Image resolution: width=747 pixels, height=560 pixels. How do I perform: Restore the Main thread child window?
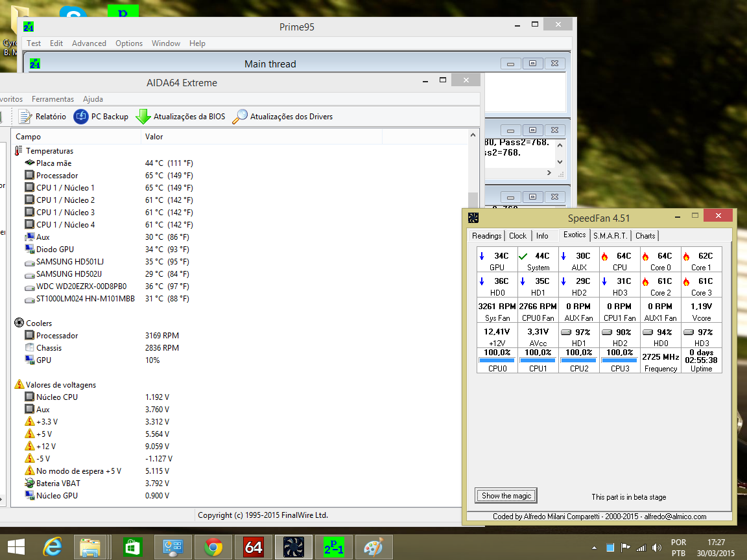[532, 64]
